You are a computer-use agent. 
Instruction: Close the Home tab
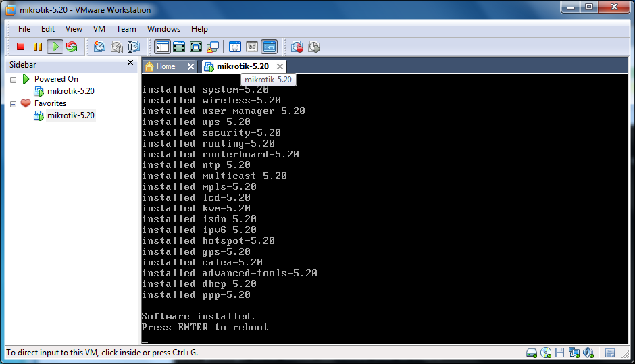tap(190, 66)
